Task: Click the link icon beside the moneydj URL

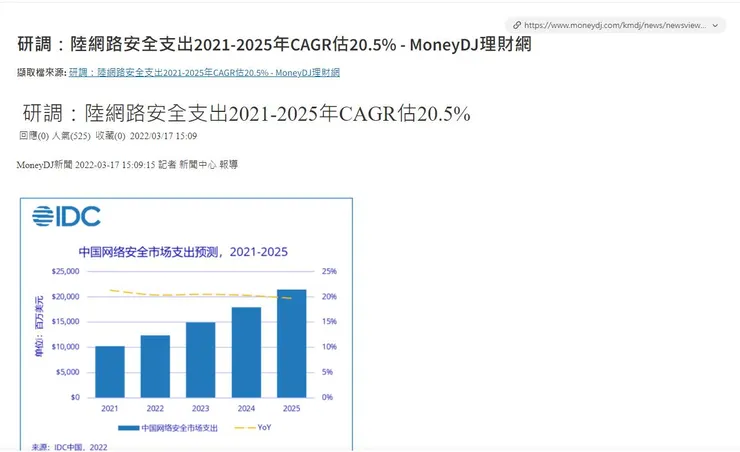Action: tap(517, 25)
